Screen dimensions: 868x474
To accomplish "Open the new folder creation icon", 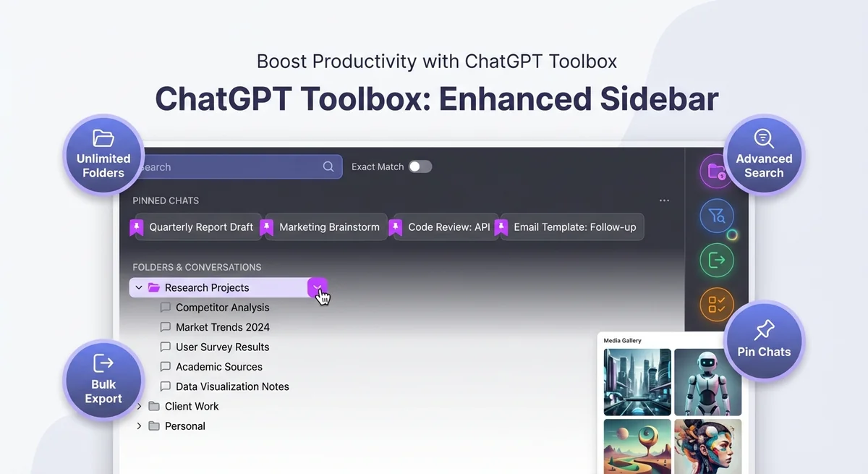I will (716, 172).
